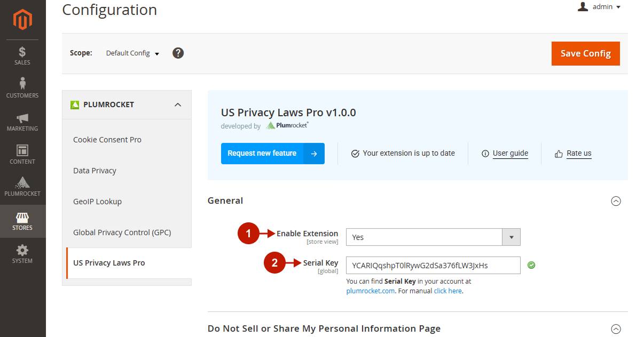Click the admin user avatar icon

582,6
